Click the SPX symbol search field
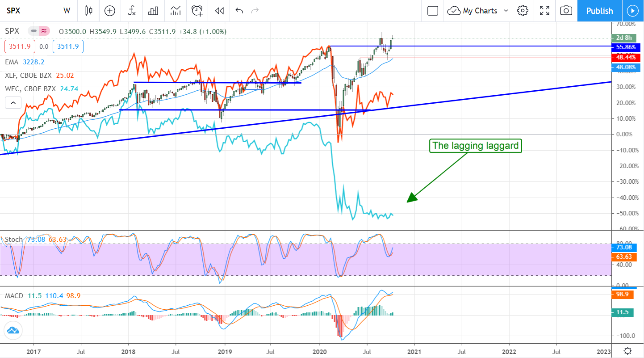The image size is (644, 358). 27,11
